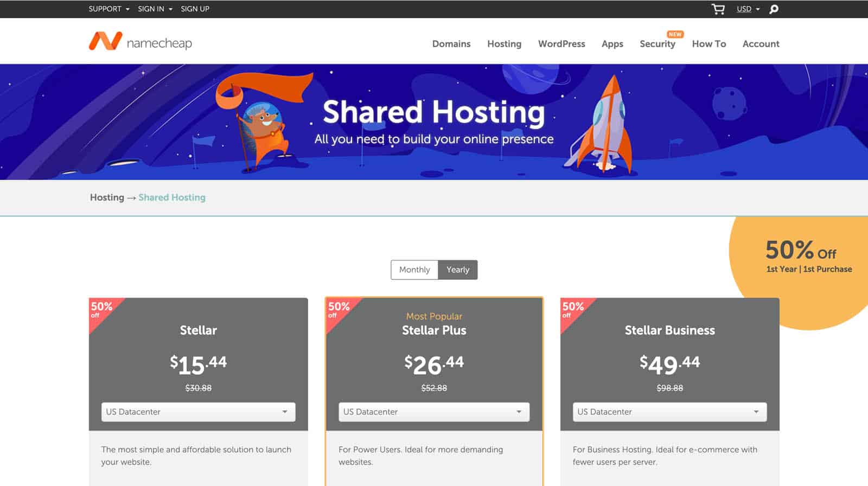Click the banner subtitle about online presence

point(434,139)
